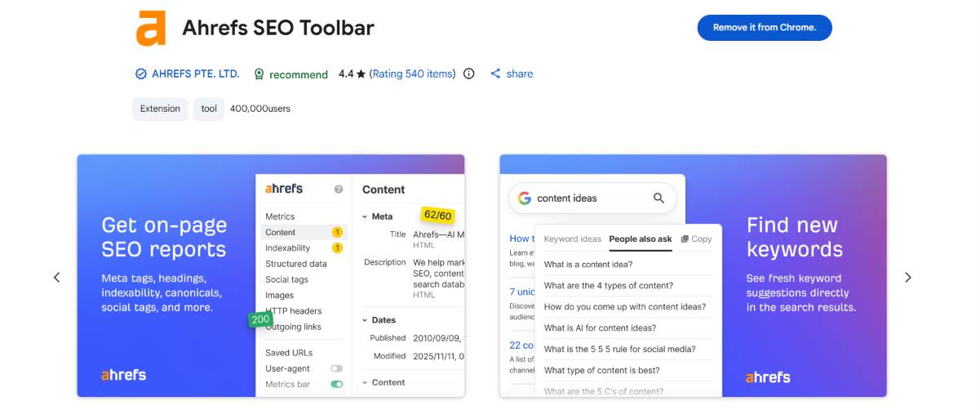The width and height of the screenshot is (980, 410).
Task: Switch to Keyword ideas tab
Action: click(x=572, y=239)
